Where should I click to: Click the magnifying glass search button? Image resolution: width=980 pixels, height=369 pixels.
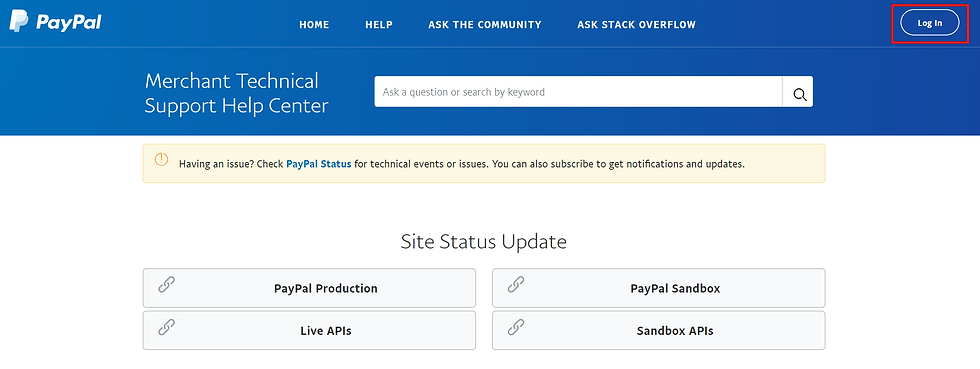click(x=799, y=93)
